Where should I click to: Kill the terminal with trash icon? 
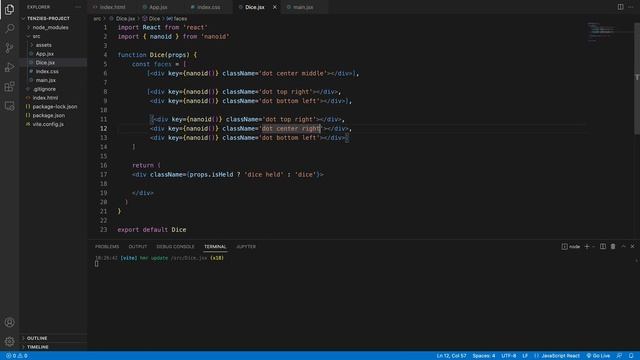613,247
